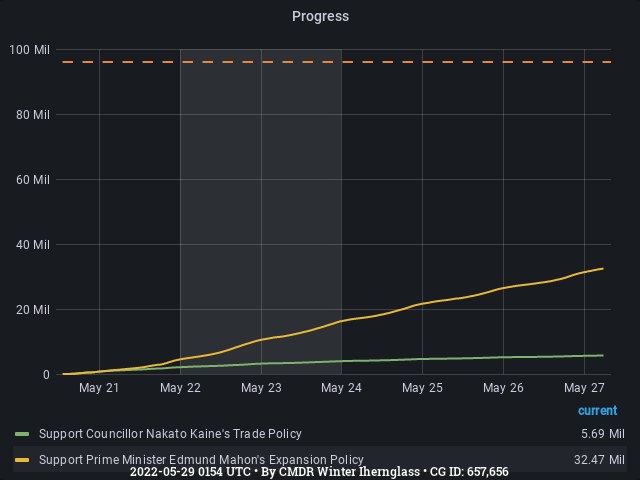
Task: Click the end of yellow series line
Action: click(x=602, y=269)
